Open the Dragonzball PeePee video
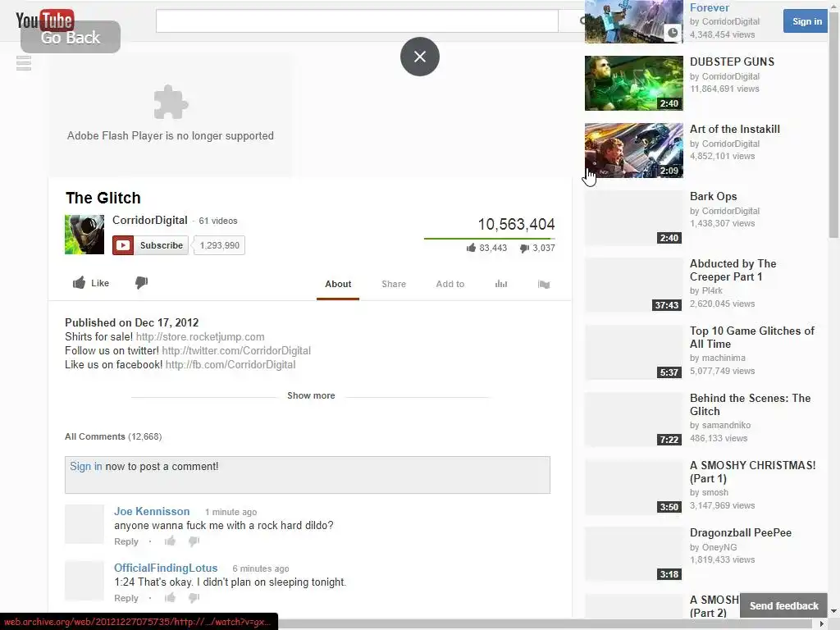 (741, 532)
